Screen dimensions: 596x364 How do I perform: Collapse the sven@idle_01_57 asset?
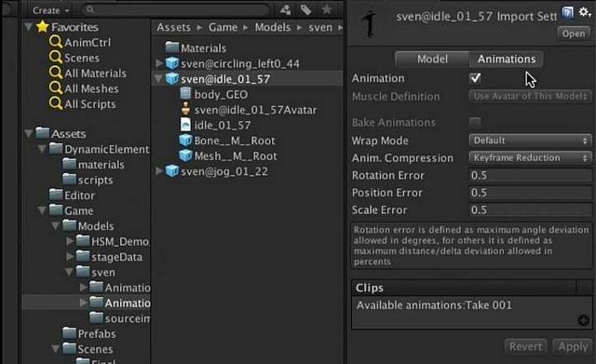[157, 78]
